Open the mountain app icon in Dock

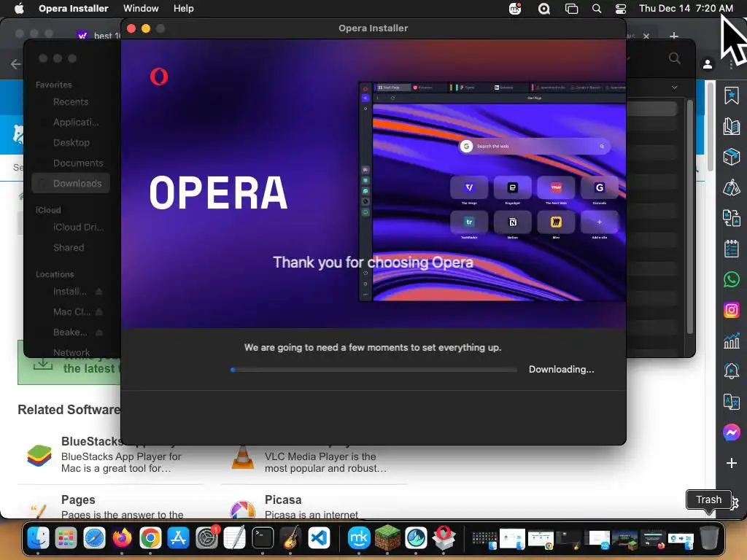pyautogui.click(x=416, y=538)
